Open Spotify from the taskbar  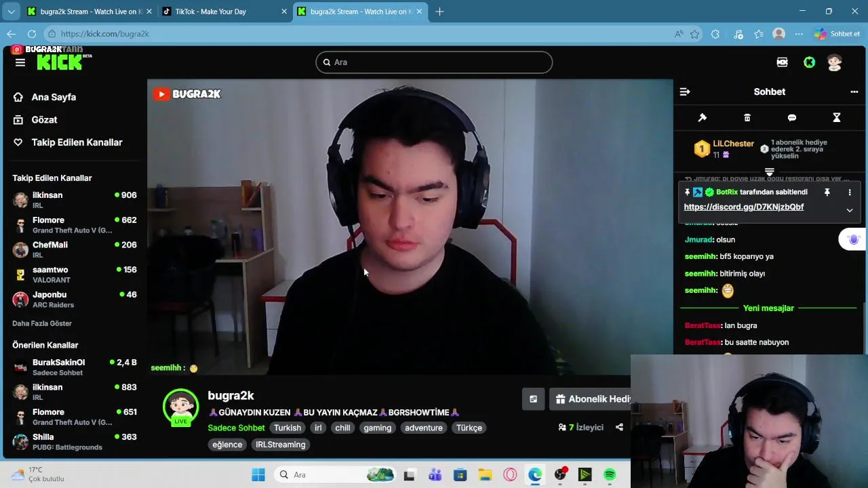click(610, 474)
